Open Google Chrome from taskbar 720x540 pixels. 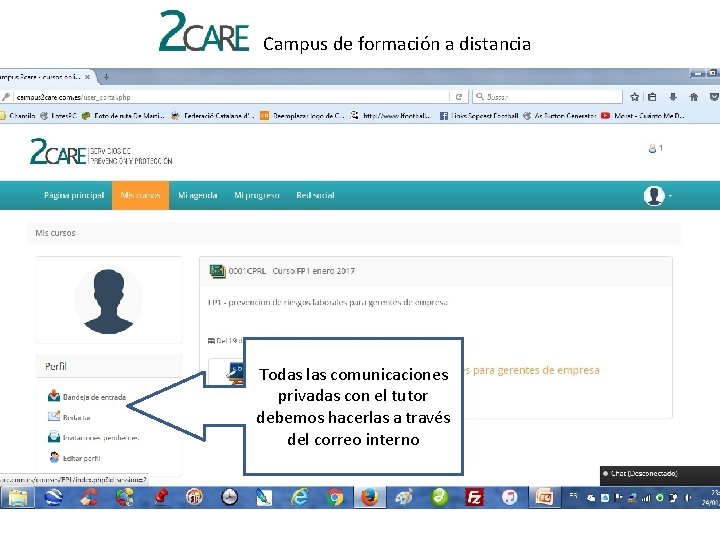point(335,497)
